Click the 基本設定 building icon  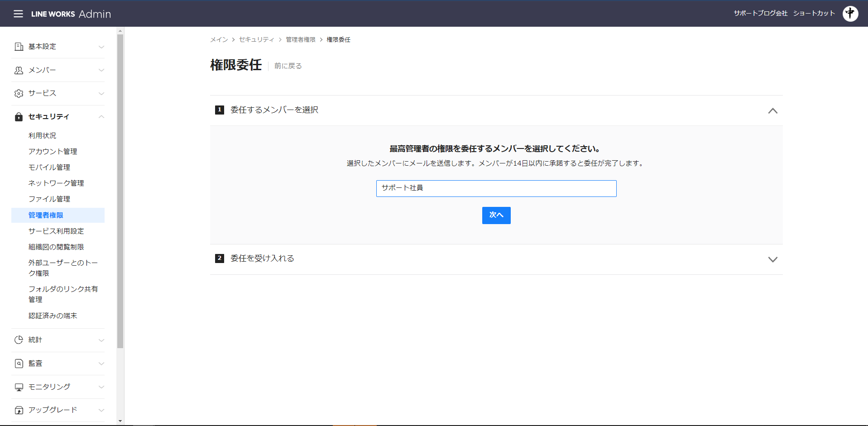click(19, 47)
